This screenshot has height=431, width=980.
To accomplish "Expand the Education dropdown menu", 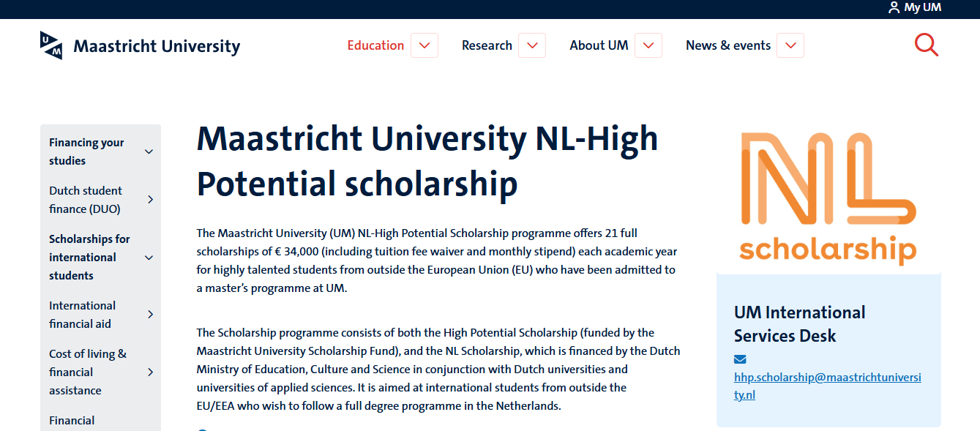I will pyautogui.click(x=424, y=45).
